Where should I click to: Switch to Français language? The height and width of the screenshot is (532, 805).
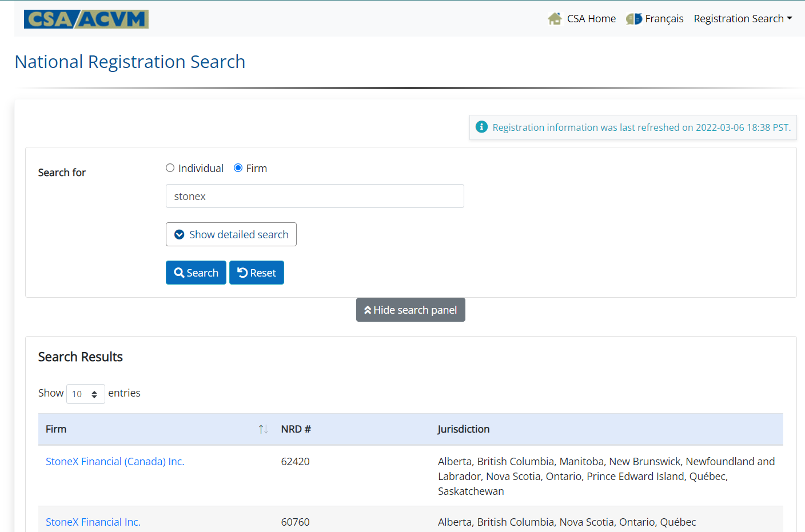coord(664,19)
